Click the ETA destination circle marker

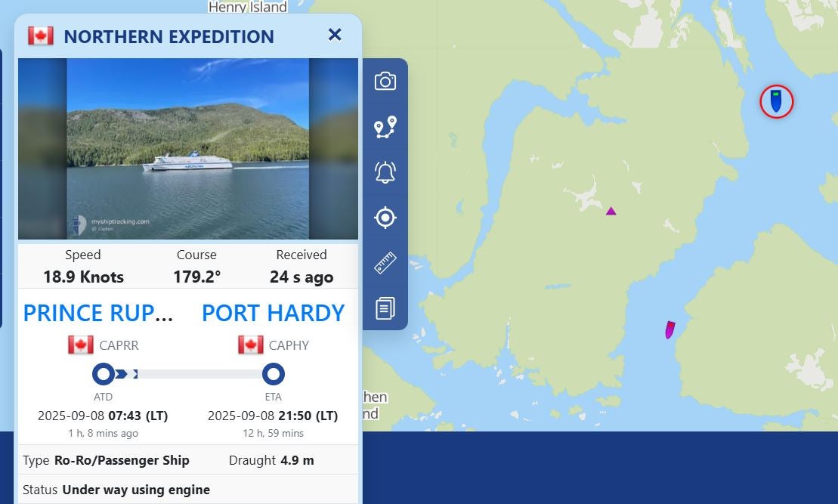[274, 373]
